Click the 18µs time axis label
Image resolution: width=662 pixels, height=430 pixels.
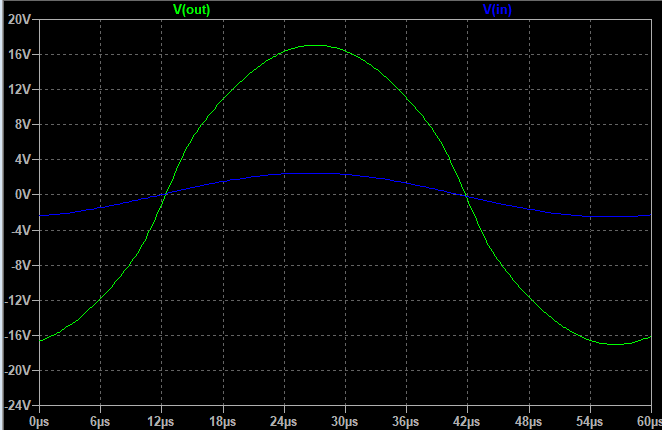[222, 422]
